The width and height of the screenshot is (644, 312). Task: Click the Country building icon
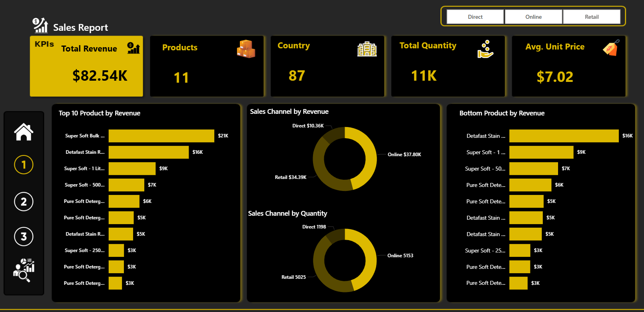click(x=367, y=49)
